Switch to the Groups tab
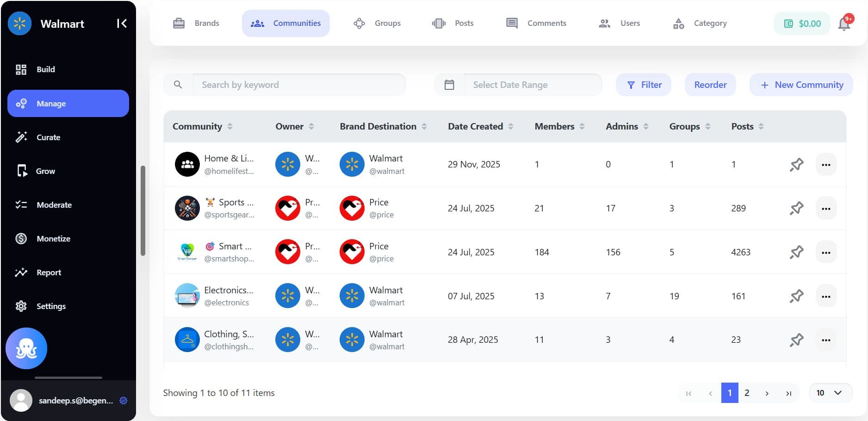The height and width of the screenshot is (421, 868). pyautogui.click(x=377, y=23)
